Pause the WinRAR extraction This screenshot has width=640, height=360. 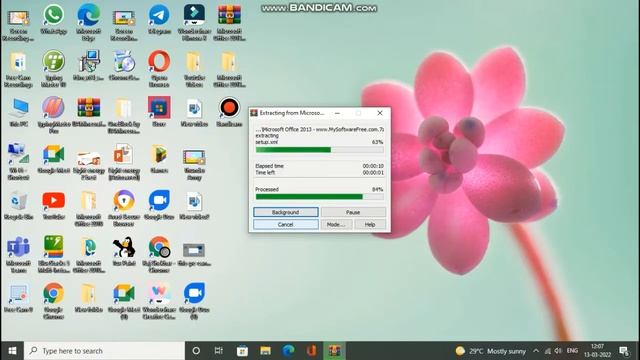click(353, 212)
